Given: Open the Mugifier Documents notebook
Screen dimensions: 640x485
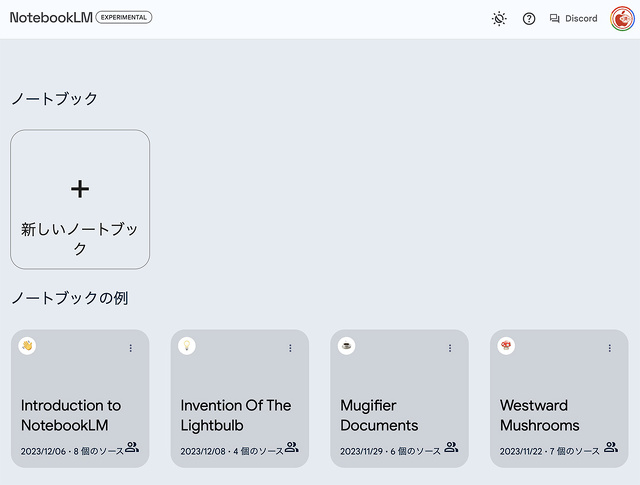Looking at the screenshot, I should 399,398.
